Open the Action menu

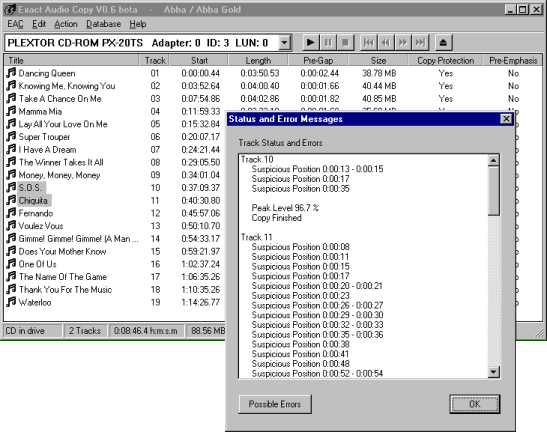click(66, 24)
